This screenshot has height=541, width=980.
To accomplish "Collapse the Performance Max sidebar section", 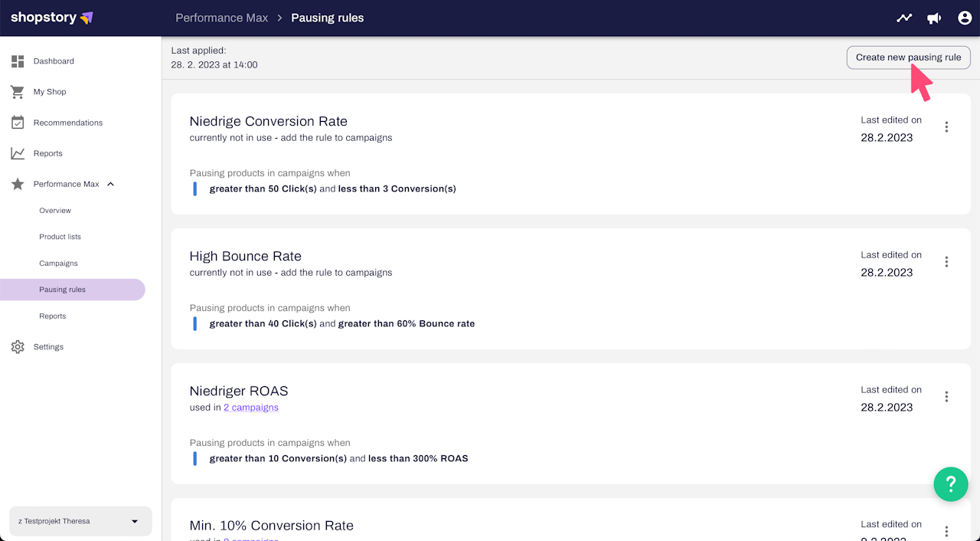I will tap(110, 184).
